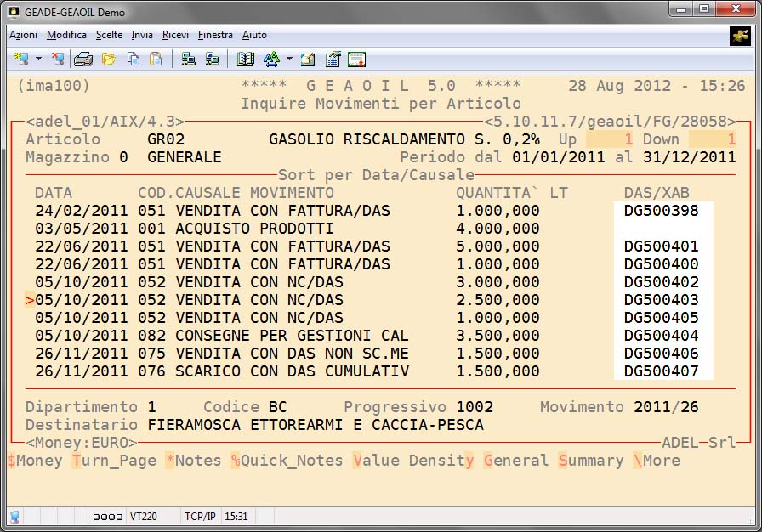Expand the new connection dropdown arrow
The width and height of the screenshot is (762, 532).
tap(38, 59)
